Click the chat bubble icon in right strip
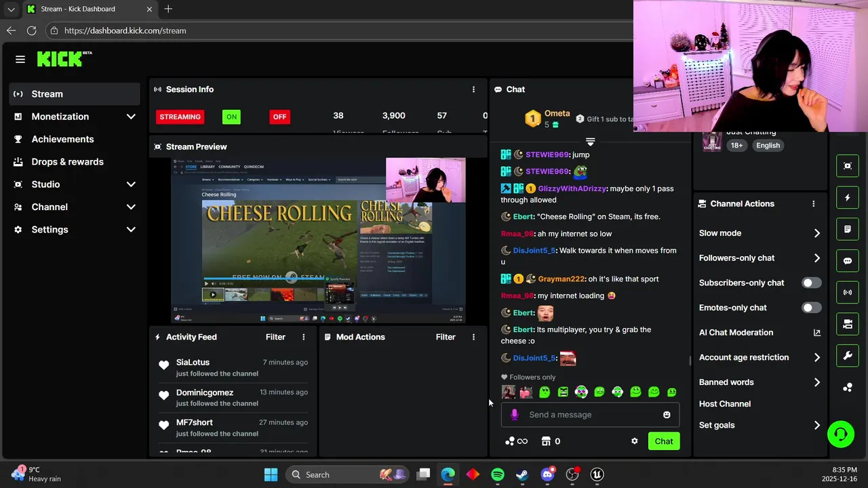868x488 pixels. 848,261
